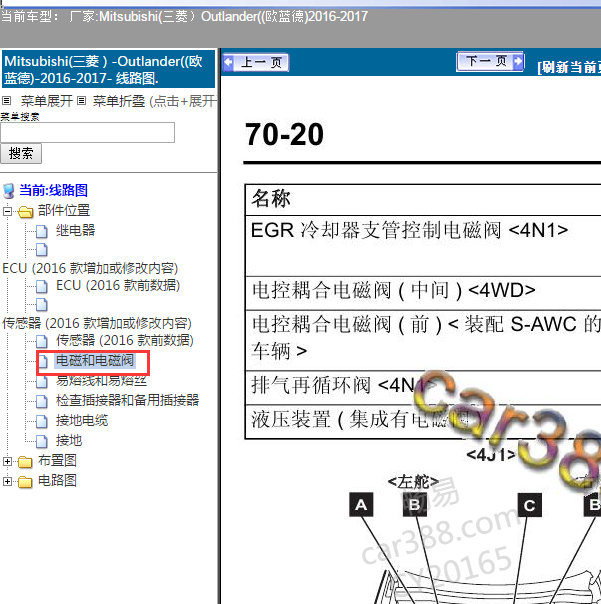This screenshot has height=604, width=601.
Task: Go to next page with 下一页 button
Action: [x=490, y=61]
